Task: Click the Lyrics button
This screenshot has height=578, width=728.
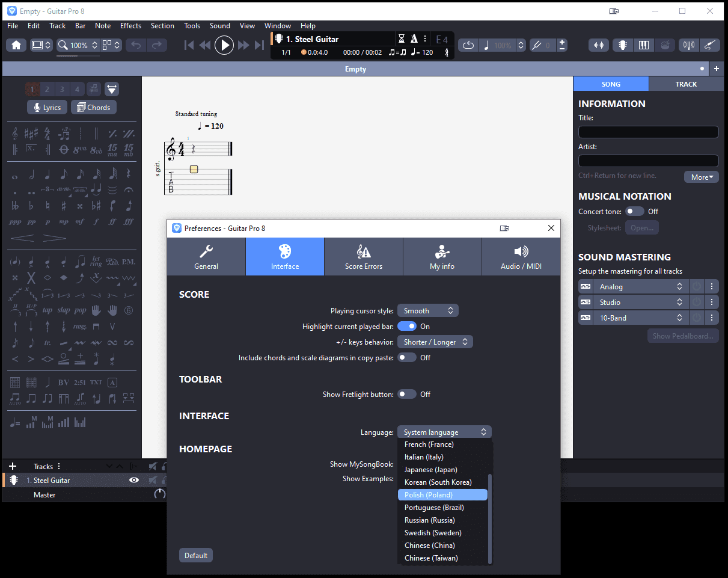Action: 47,108
